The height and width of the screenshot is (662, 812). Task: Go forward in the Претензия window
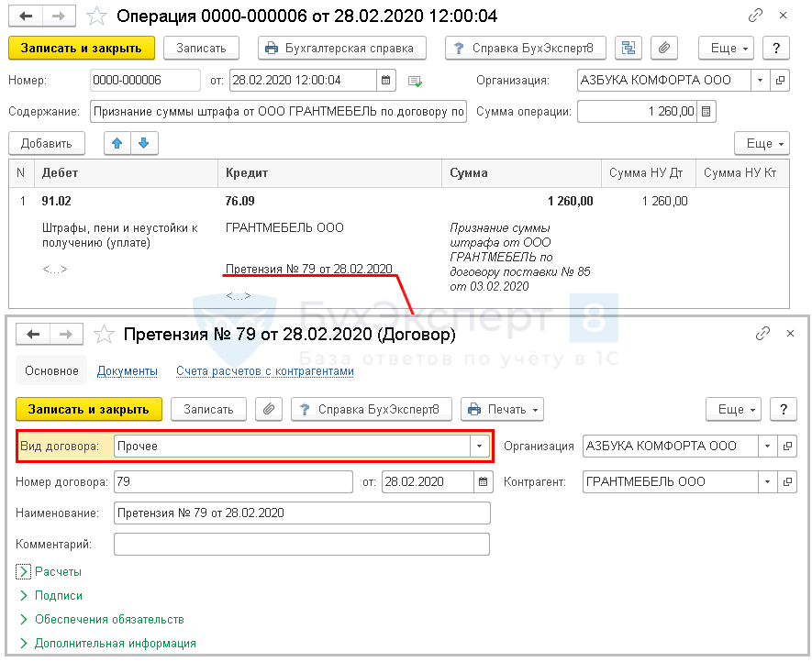coord(66,334)
